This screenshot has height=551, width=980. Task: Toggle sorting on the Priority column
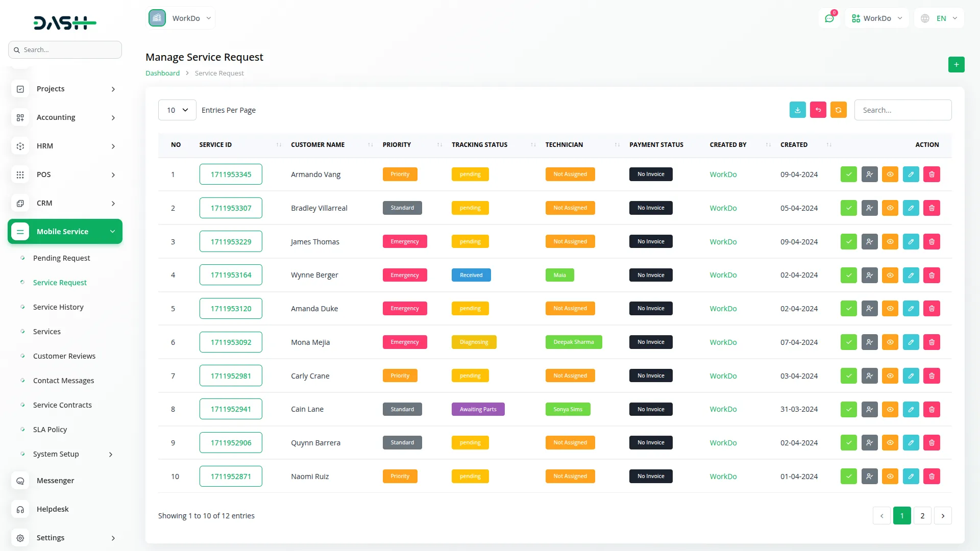440,144
